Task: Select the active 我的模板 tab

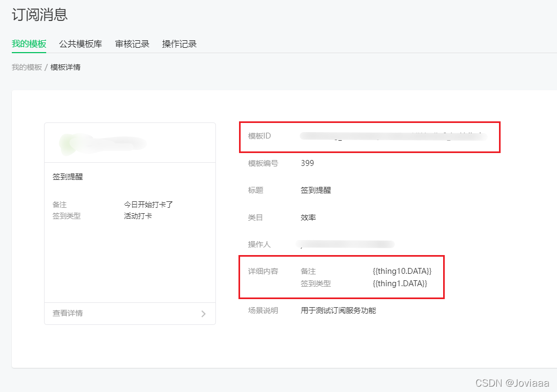Action: coord(28,44)
